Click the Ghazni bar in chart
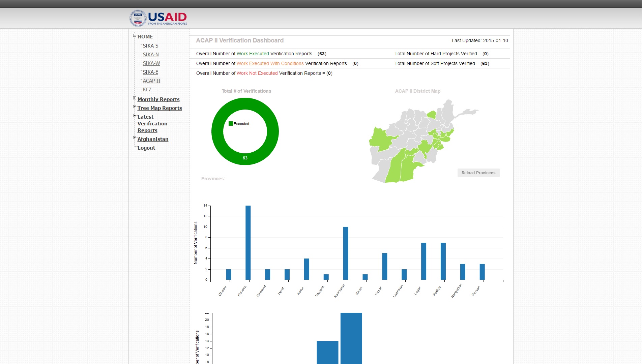This screenshot has width=642, height=364. pos(229,274)
